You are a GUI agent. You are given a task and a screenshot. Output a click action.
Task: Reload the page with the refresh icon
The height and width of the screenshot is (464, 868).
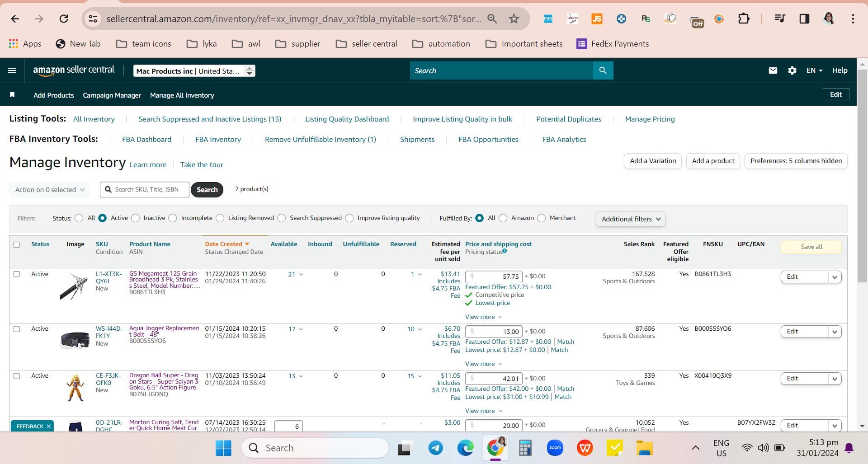click(64, 19)
